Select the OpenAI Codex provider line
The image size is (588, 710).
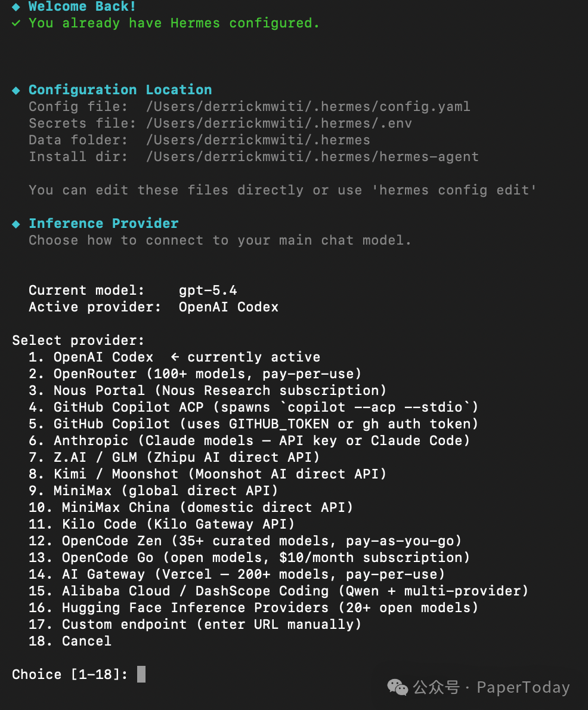point(103,357)
